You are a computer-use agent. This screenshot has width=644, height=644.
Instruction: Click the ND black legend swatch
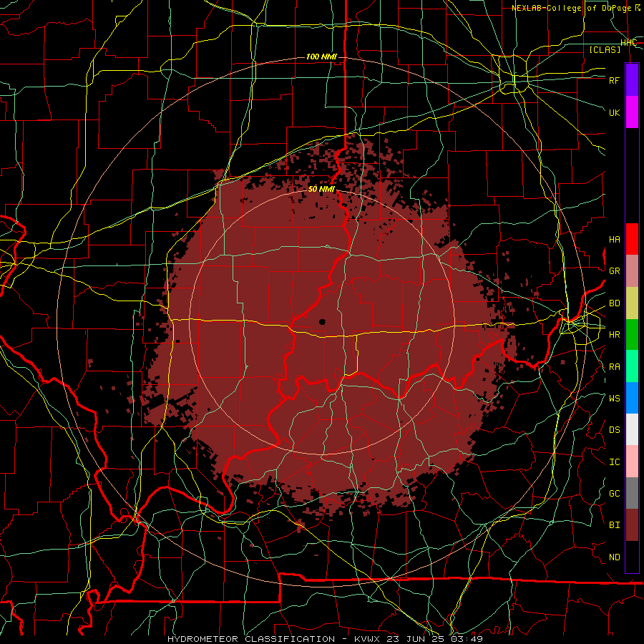coord(632,557)
